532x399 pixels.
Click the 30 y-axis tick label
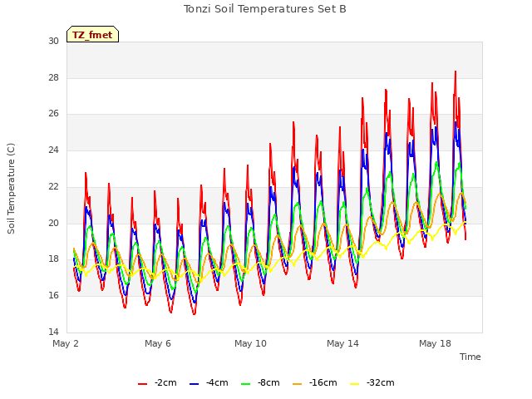[53, 42]
